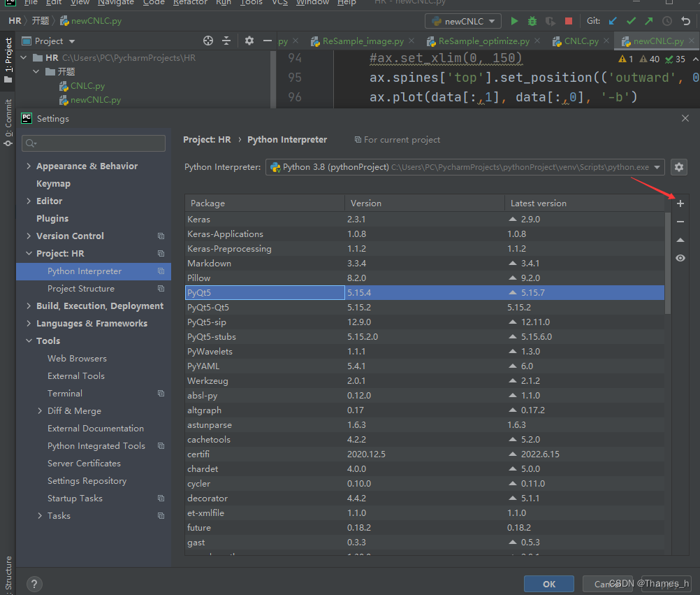Viewport: 700px width, 595px height.
Task: Open Project panel gear options
Action: coord(249,41)
